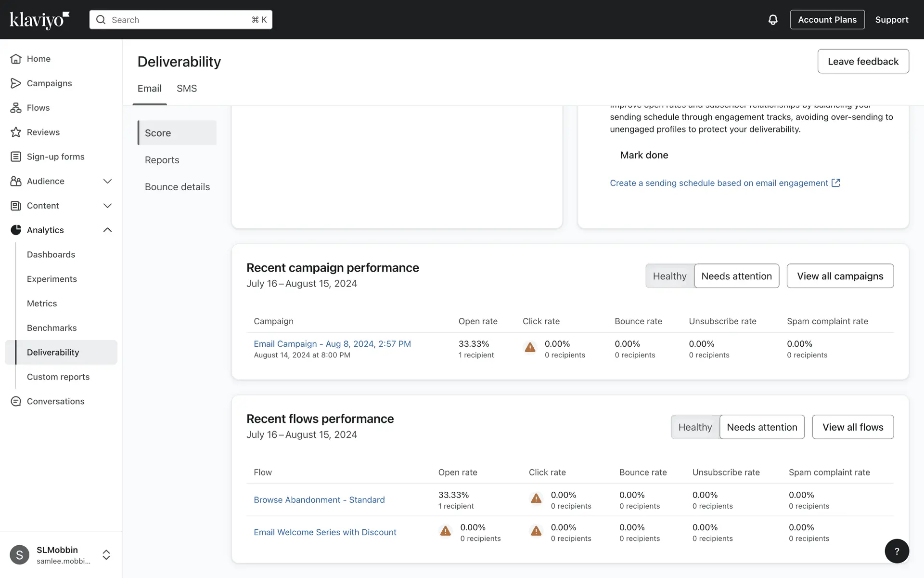Expand the Content menu chevron
This screenshot has height=578, width=924.
click(x=107, y=206)
